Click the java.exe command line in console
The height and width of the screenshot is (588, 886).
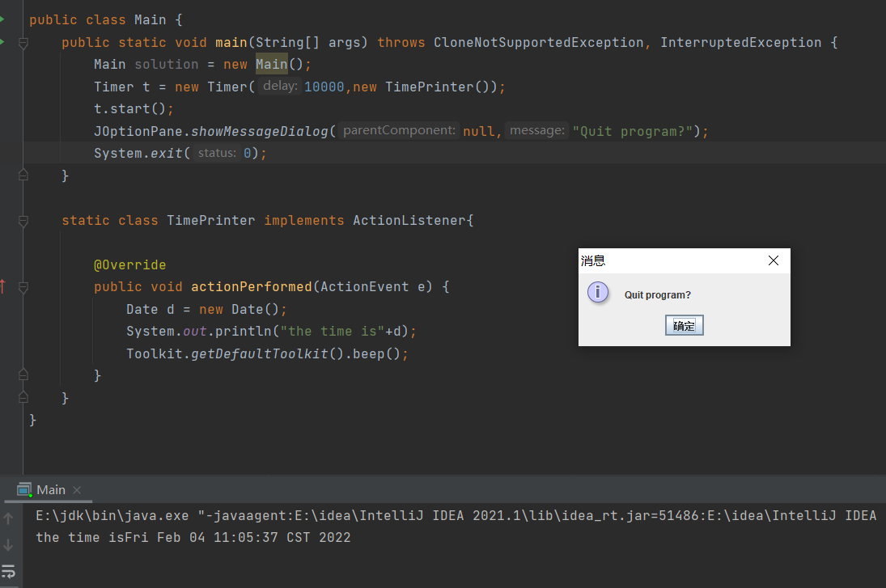pos(456,515)
